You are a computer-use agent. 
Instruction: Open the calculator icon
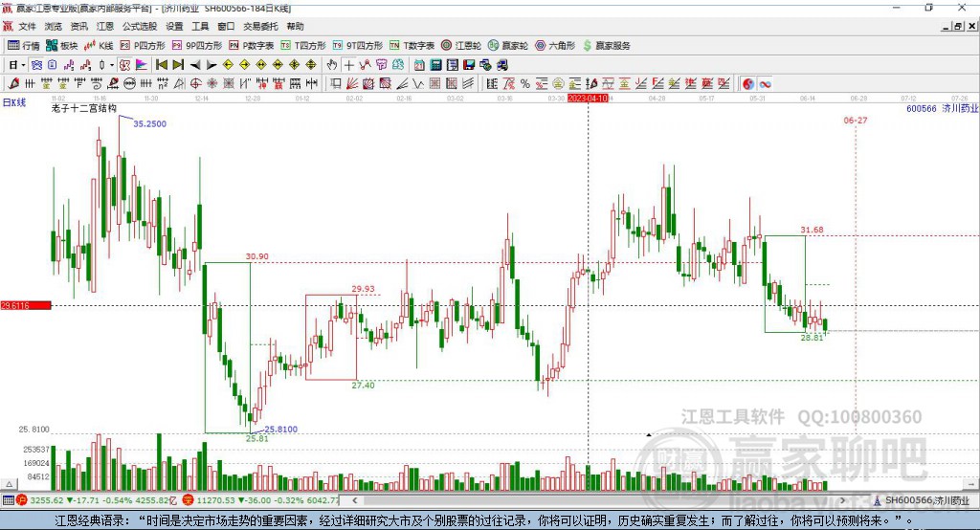[x=435, y=65]
